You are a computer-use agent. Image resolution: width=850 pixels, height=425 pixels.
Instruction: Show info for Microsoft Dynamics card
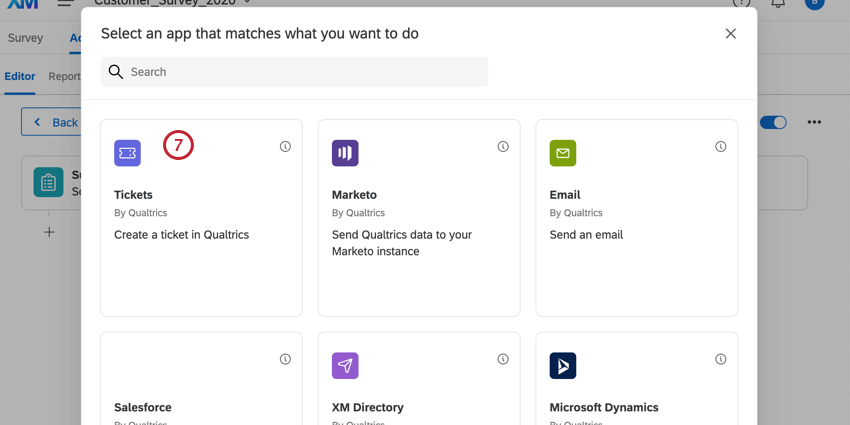coord(720,359)
